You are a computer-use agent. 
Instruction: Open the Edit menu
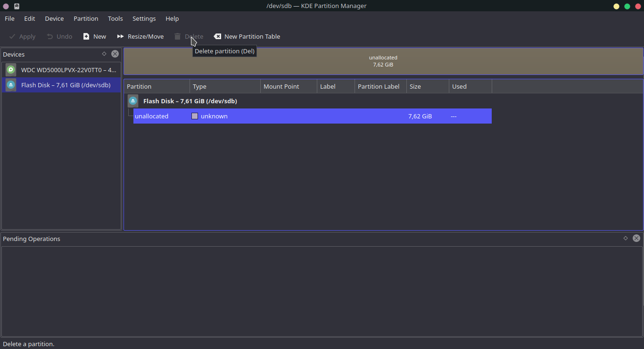(30, 18)
